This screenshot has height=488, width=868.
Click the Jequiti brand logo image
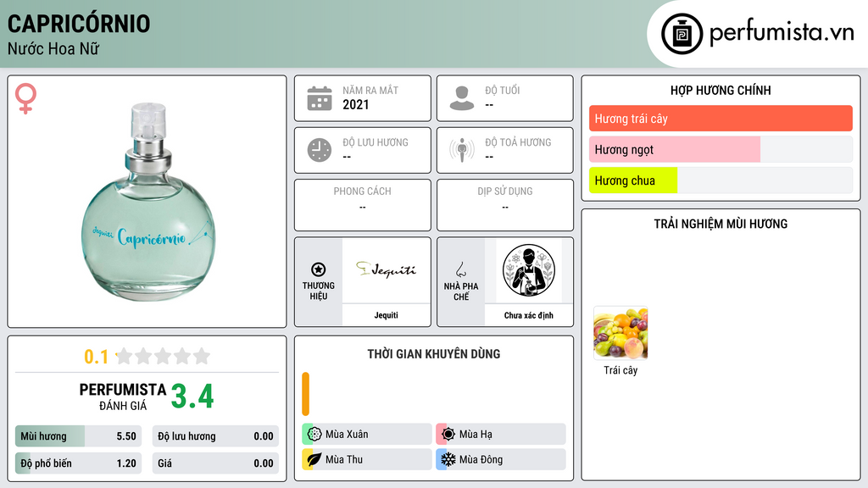(386, 270)
